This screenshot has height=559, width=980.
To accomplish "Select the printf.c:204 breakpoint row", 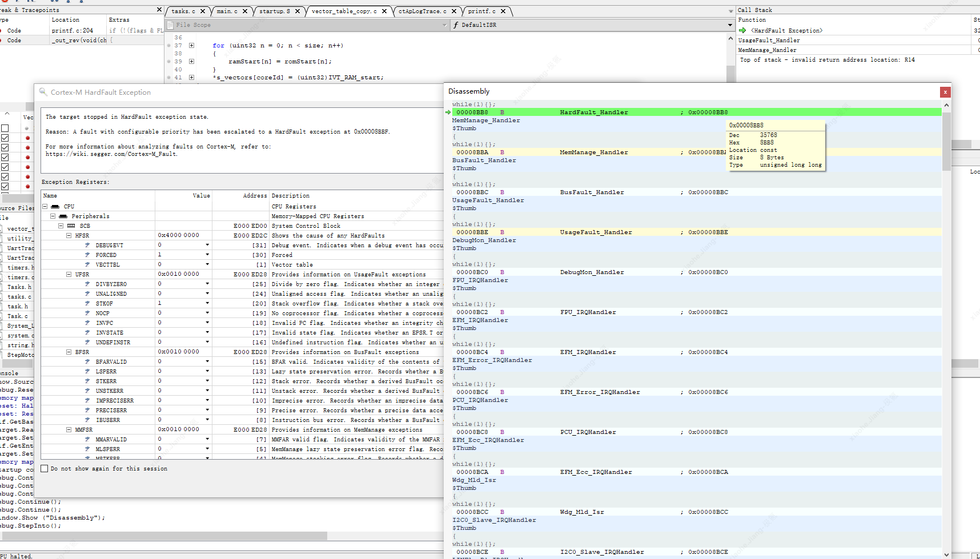I will coord(82,31).
